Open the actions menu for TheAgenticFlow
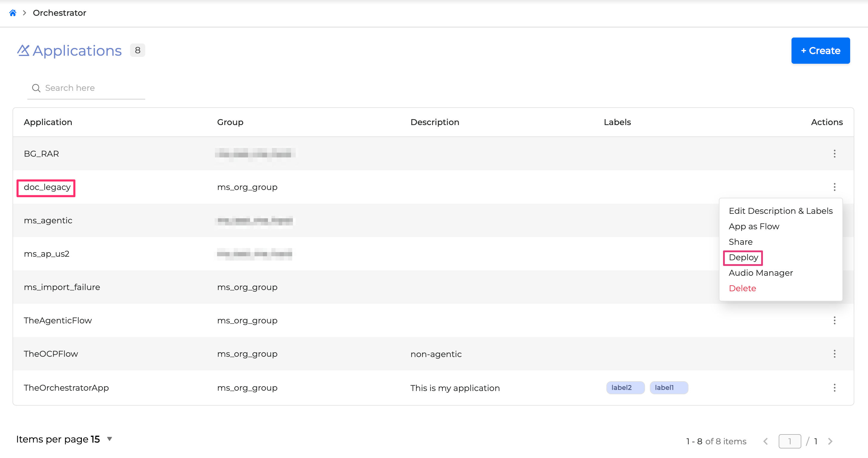The width and height of the screenshot is (868, 458). coord(834,320)
